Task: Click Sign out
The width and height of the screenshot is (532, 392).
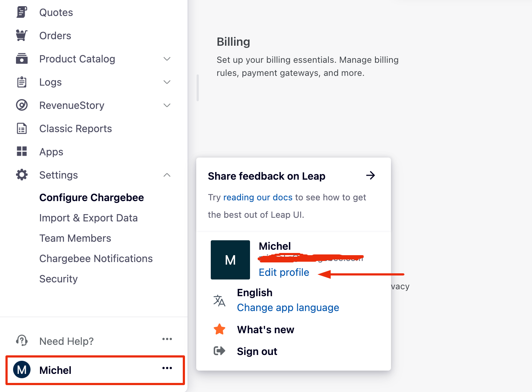Action: coord(257,351)
